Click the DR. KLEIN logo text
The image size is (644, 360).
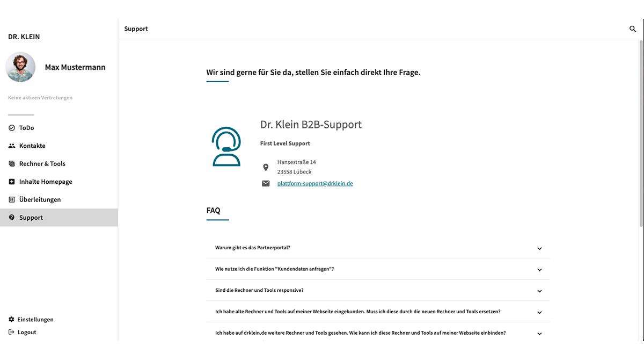point(24,37)
